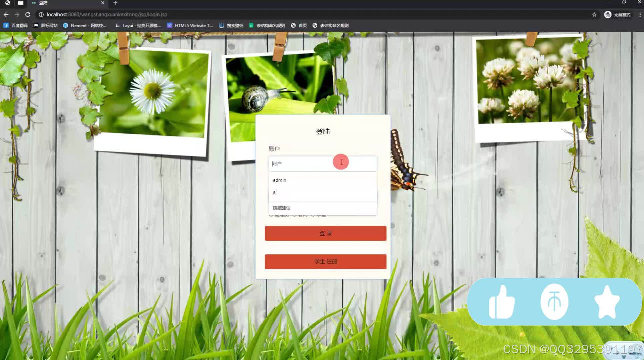The image size is (644, 360).
Task: Open the Element bookmark
Action: (x=85, y=26)
